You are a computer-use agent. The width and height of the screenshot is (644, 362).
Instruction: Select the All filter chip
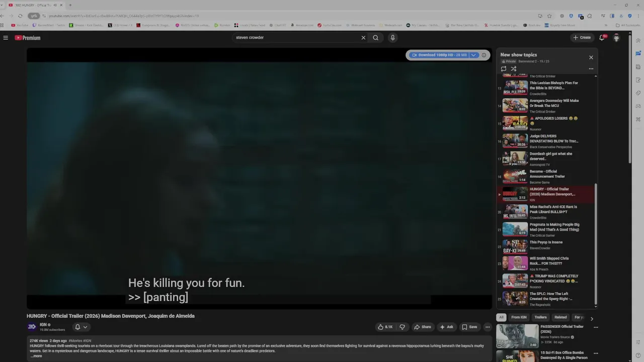pyautogui.click(x=501, y=317)
